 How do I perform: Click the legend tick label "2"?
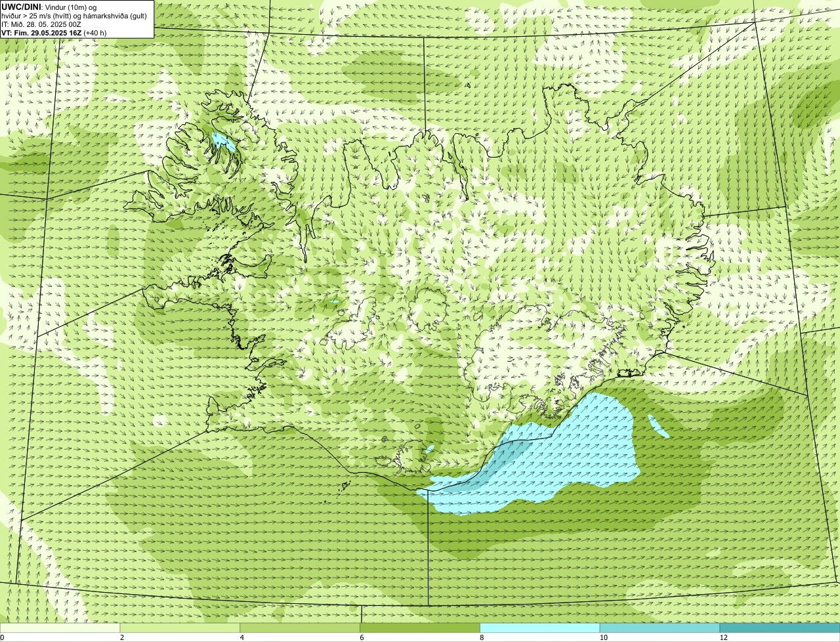[122, 637]
